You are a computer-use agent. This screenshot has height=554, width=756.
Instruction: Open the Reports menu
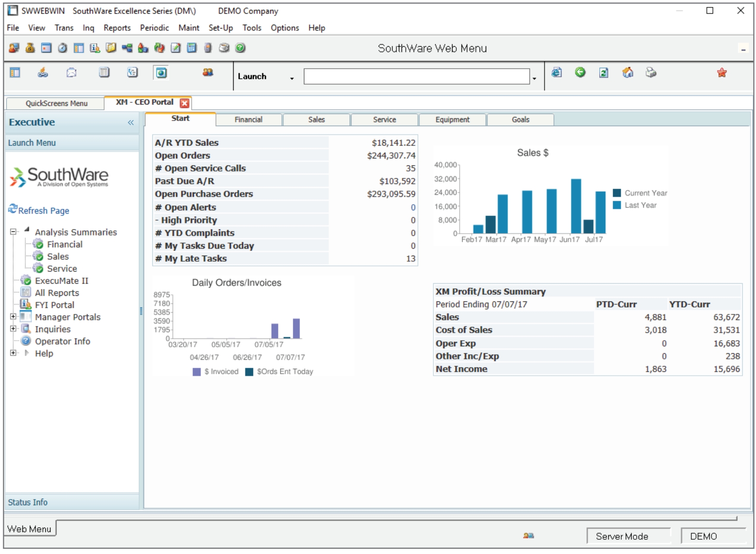pos(117,28)
